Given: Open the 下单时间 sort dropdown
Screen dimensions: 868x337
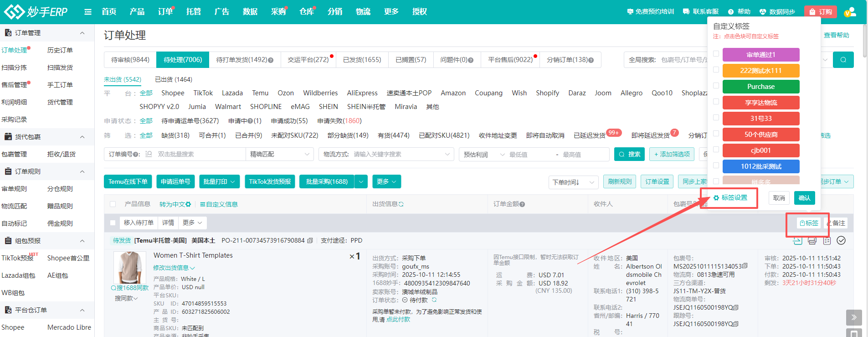Looking at the screenshot, I should pos(573,182).
